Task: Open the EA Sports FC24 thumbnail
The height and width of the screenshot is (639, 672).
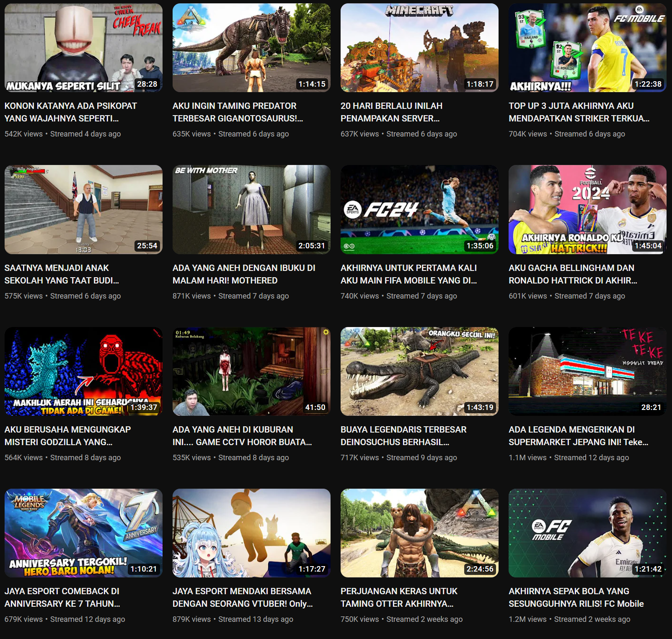Action: tap(419, 209)
